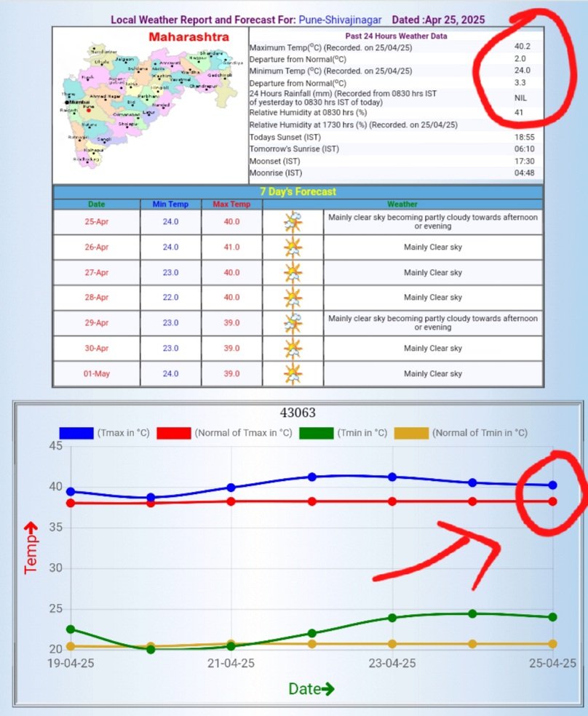Click the Date column header
Image resolution: width=588 pixels, height=716 pixels.
point(96,204)
